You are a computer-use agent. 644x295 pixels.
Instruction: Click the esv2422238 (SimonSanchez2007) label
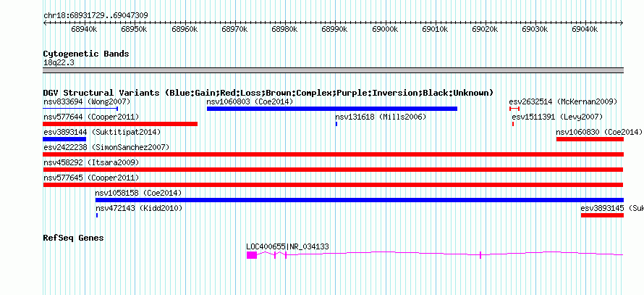[106, 147]
